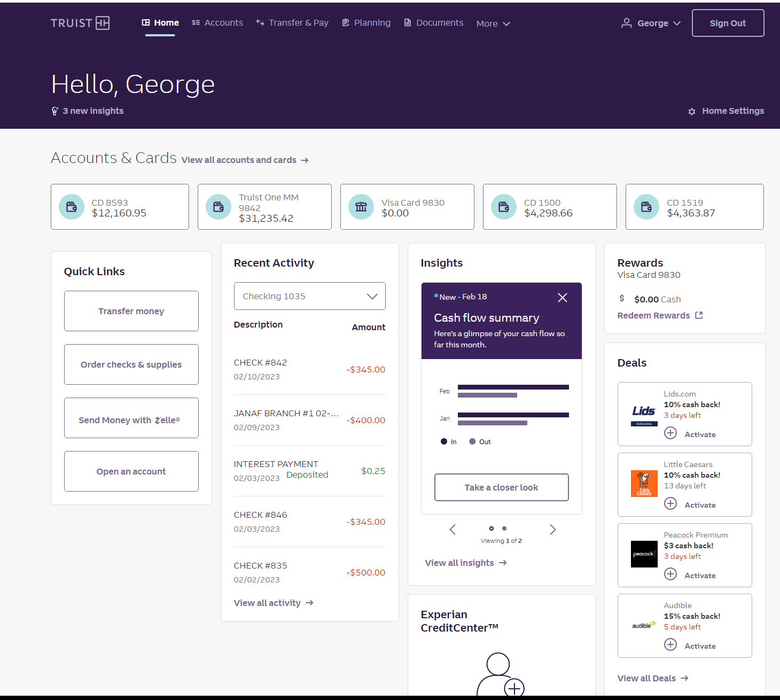The height and width of the screenshot is (700, 780).
Task: Open View all Deals link
Action: pos(653,678)
